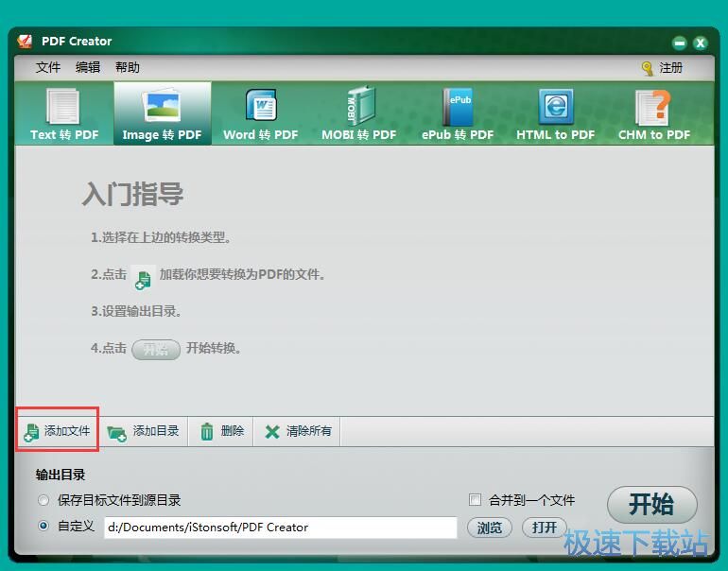Open the CHM to PDF converter
The width and height of the screenshot is (728, 571).
click(654, 113)
